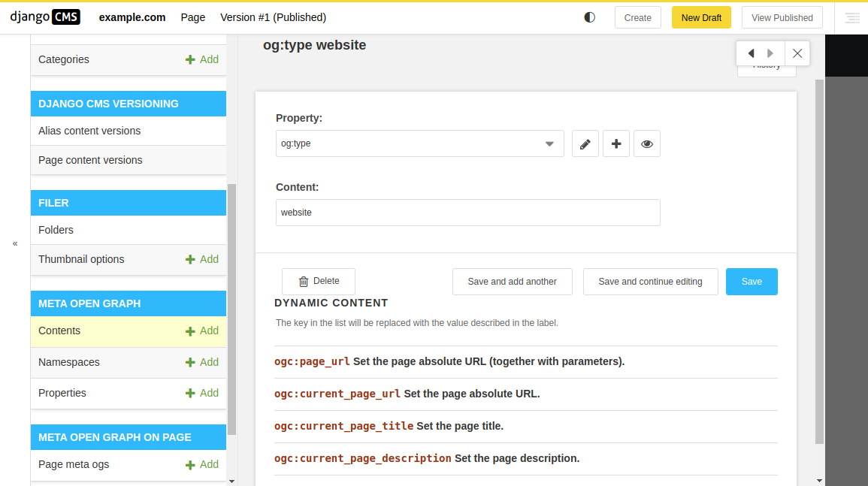868x486 pixels.
Task: Click the plus add property icon
Action: (x=616, y=144)
